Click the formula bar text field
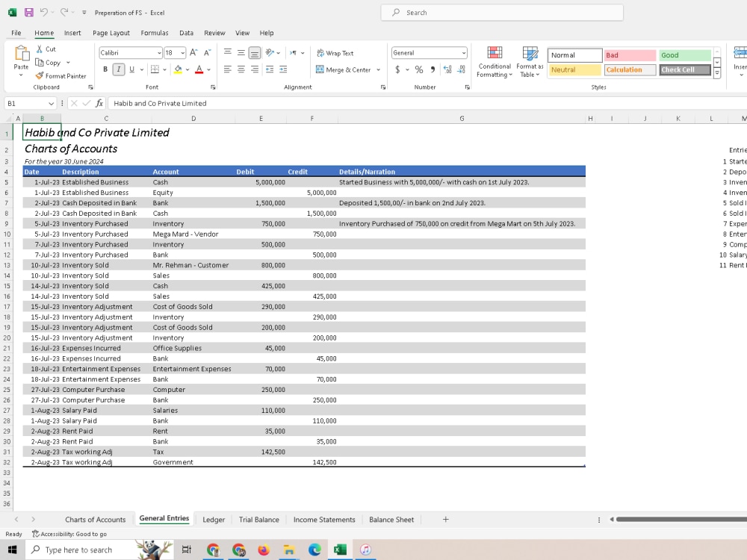The width and height of the screenshot is (747, 560). coord(427,103)
